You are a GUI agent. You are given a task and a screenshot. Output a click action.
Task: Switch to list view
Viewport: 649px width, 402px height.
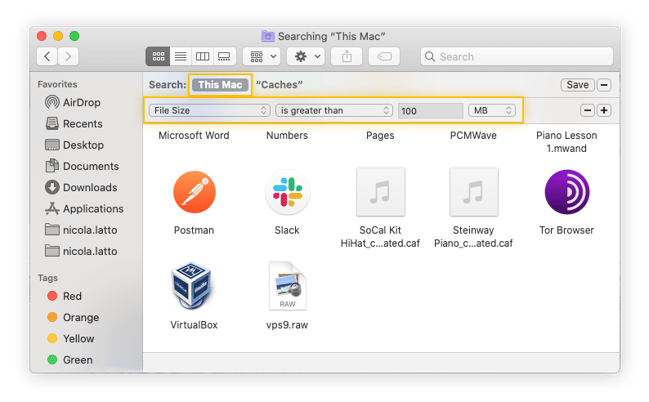pyautogui.click(x=180, y=56)
